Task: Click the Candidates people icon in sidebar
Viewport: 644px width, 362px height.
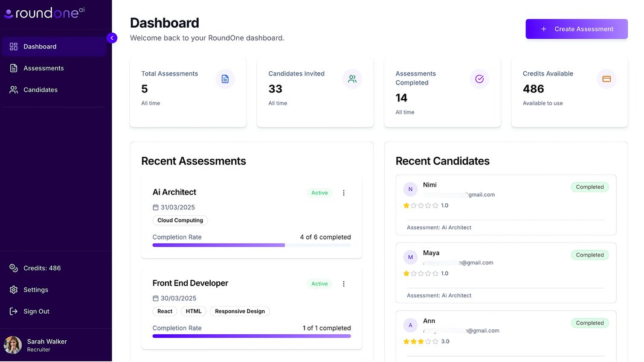Action: [x=13, y=90]
